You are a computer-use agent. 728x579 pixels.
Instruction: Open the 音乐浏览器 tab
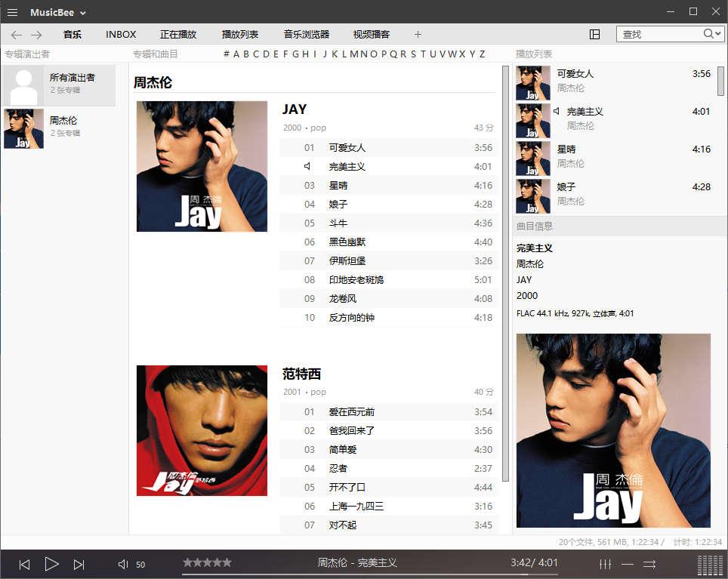pyautogui.click(x=307, y=34)
